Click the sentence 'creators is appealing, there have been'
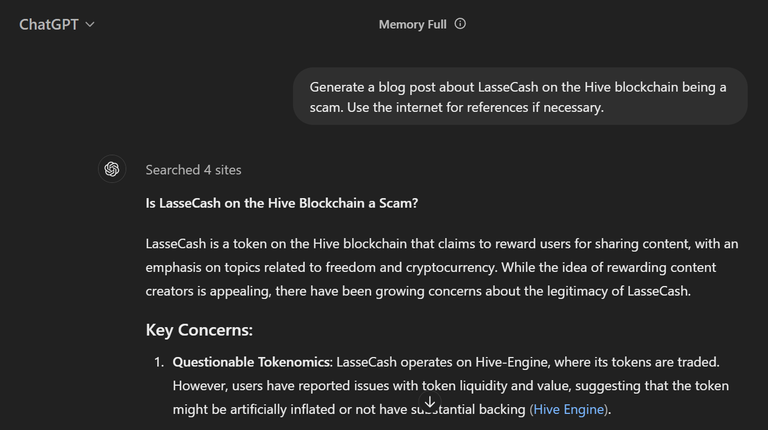 click(x=418, y=291)
